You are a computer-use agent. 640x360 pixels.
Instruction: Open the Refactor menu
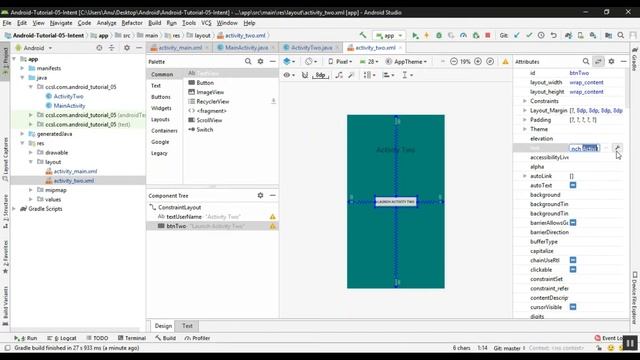click(x=132, y=23)
